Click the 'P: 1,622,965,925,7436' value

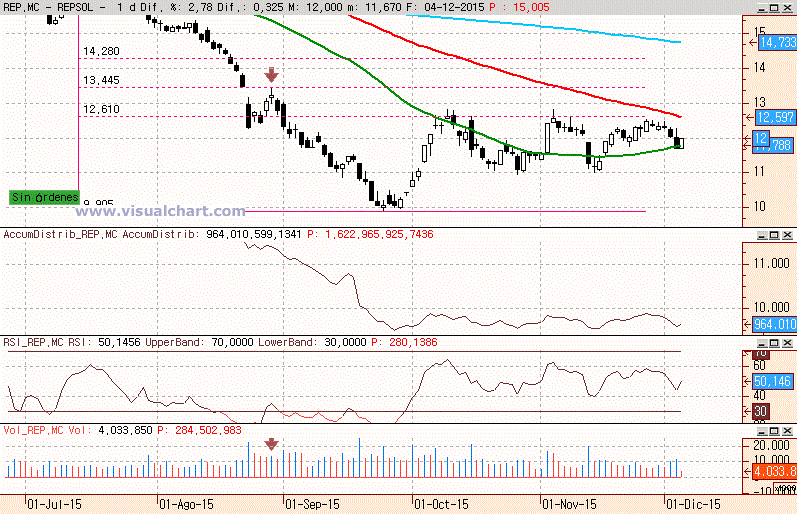(x=370, y=234)
